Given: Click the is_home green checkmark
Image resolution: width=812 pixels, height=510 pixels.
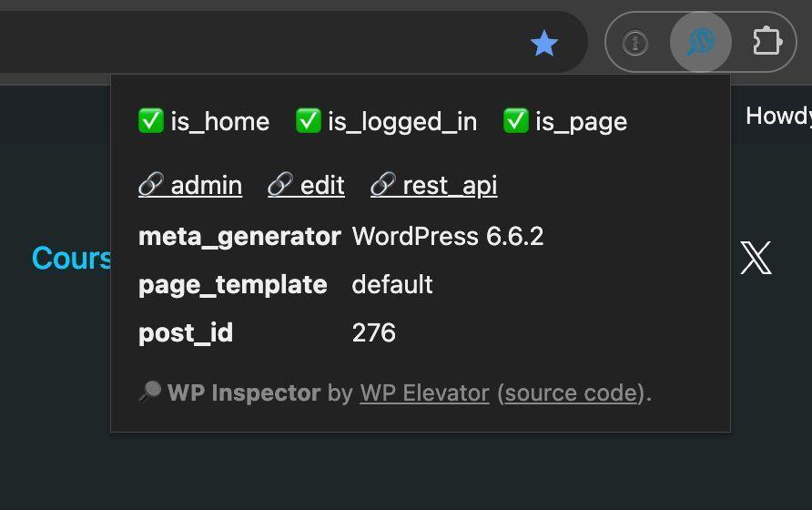Looking at the screenshot, I should pyautogui.click(x=151, y=121).
